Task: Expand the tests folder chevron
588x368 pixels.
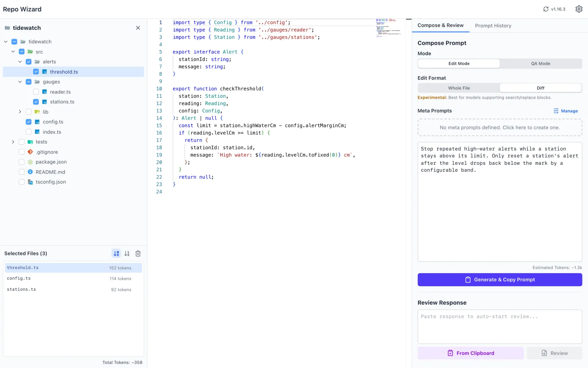Action: [x=13, y=142]
